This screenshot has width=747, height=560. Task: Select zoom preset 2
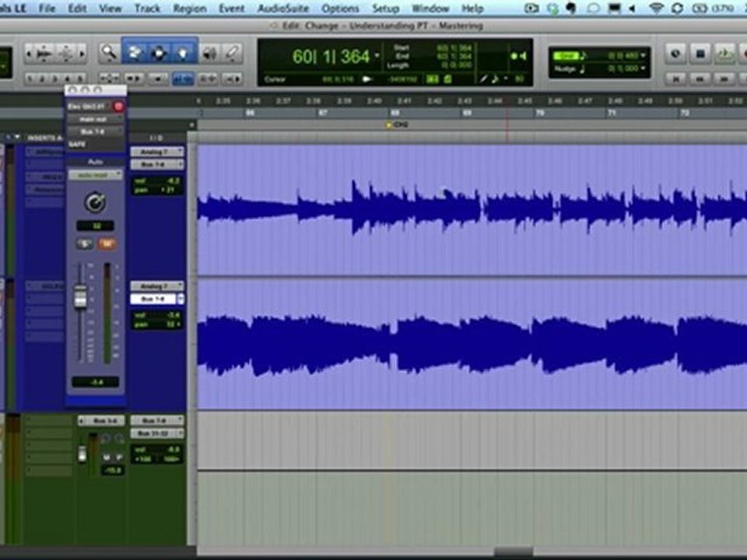point(42,79)
